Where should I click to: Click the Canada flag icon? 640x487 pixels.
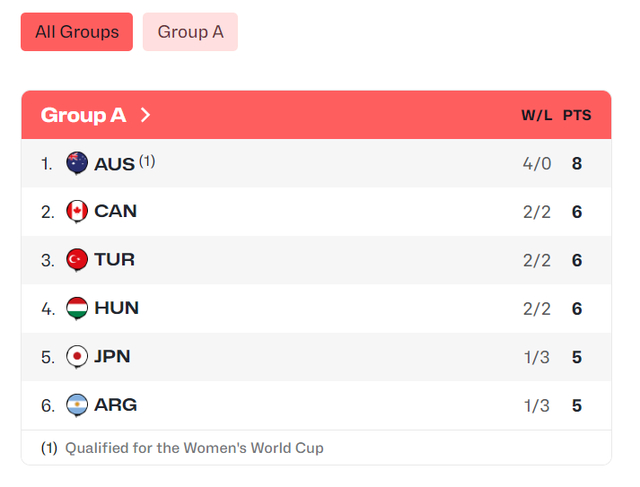(77, 211)
